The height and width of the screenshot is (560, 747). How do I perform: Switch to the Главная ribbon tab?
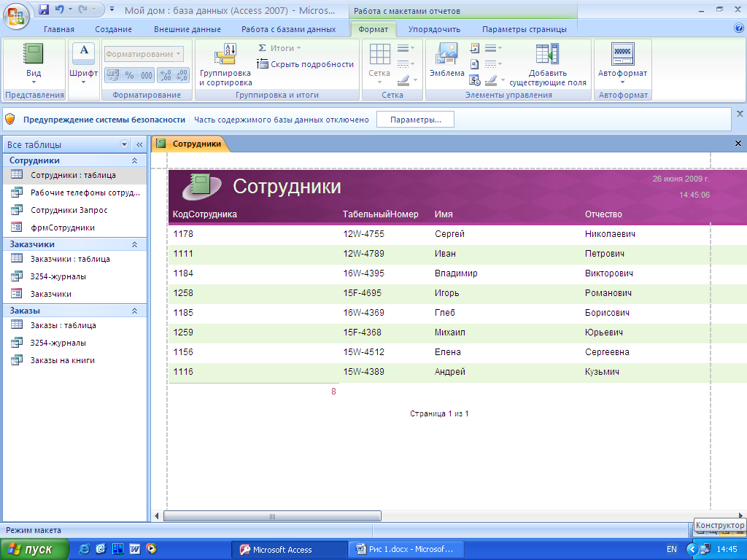pyautogui.click(x=59, y=29)
